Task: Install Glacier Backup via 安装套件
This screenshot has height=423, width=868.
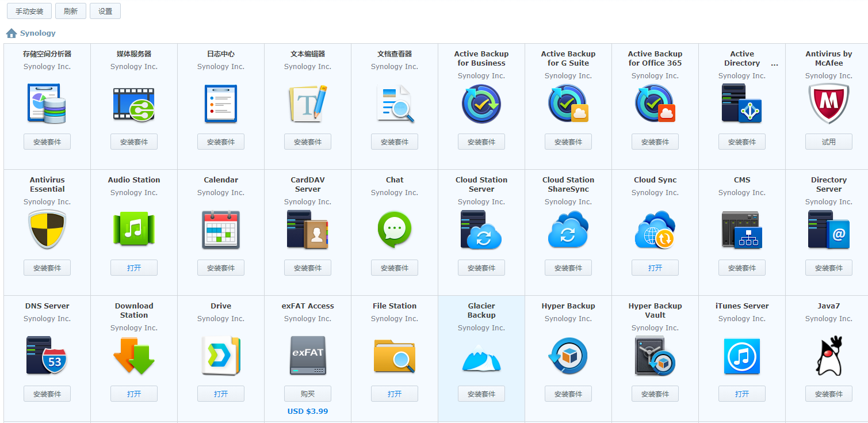Action: click(481, 394)
